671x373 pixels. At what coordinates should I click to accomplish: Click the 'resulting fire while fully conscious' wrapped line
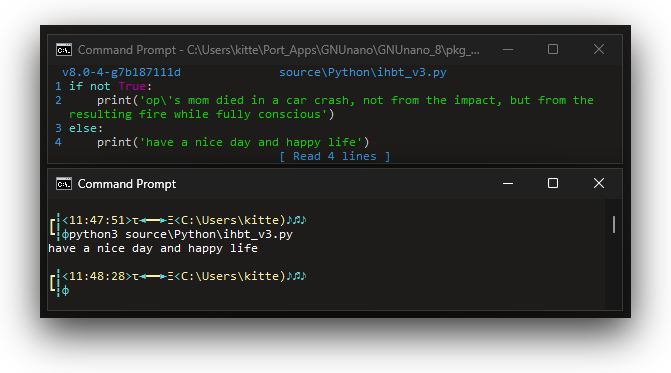[x=202, y=115]
